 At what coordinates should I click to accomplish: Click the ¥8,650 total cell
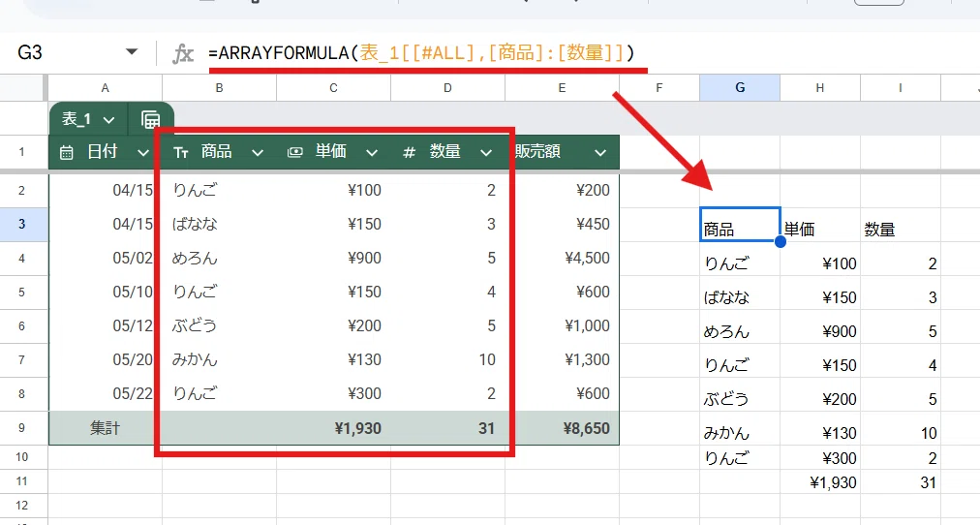(562, 428)
